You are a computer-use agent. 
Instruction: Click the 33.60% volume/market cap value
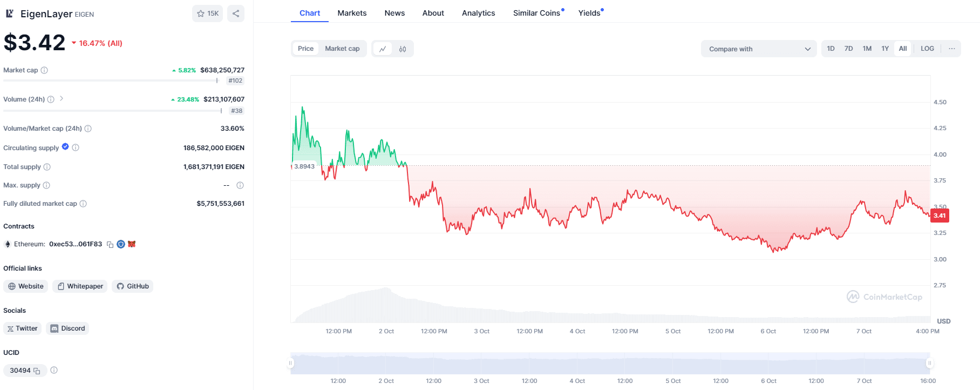pos(233,129)
